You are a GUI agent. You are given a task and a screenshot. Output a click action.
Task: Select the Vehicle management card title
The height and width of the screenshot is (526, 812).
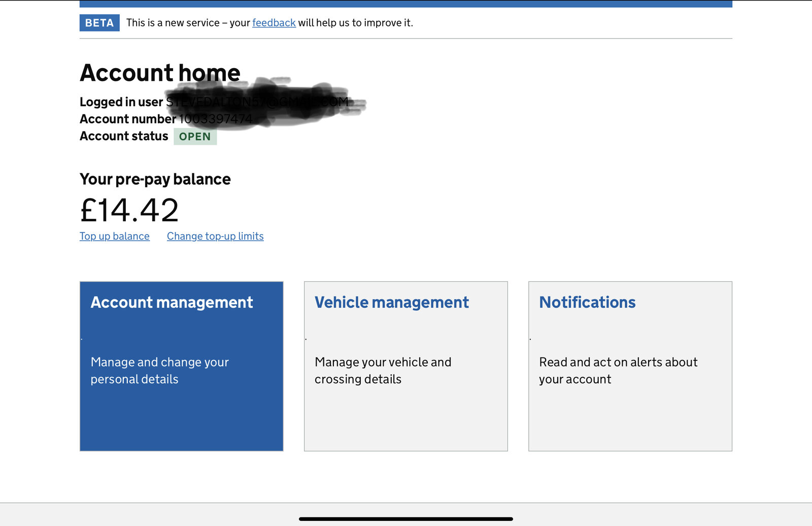[x=391, y=302]
